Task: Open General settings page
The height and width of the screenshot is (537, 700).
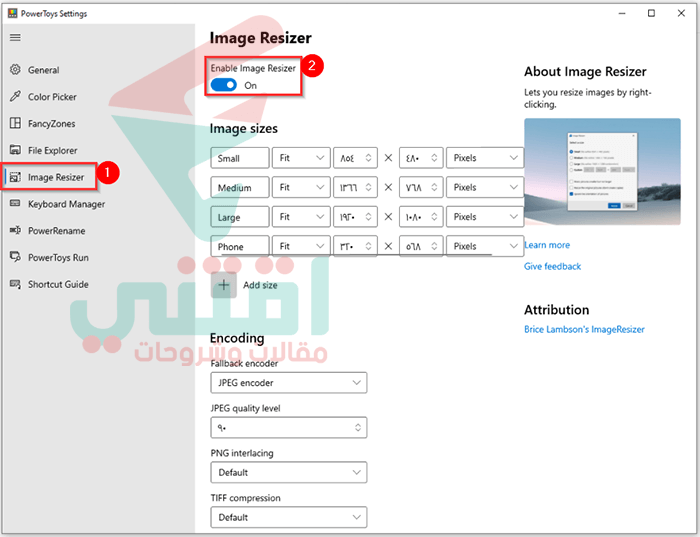Action: (x=43, y=70)
